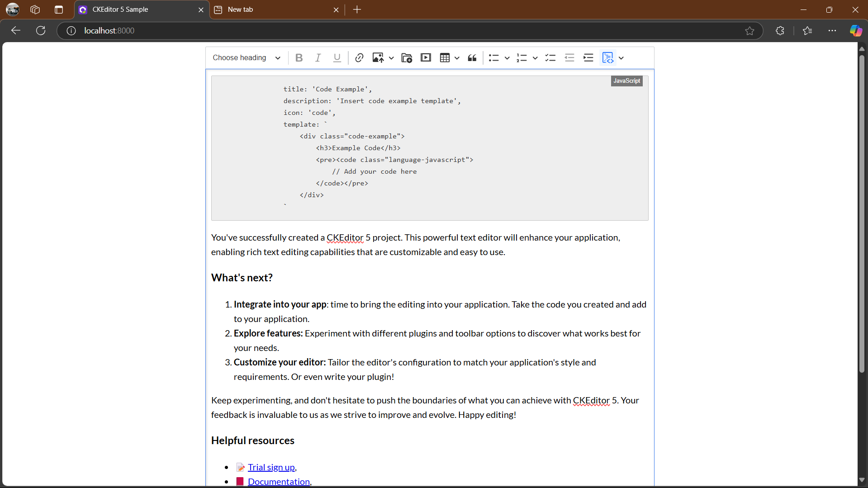868x488 pixels.
Task: Apply italic formatting
Action: 318,57
